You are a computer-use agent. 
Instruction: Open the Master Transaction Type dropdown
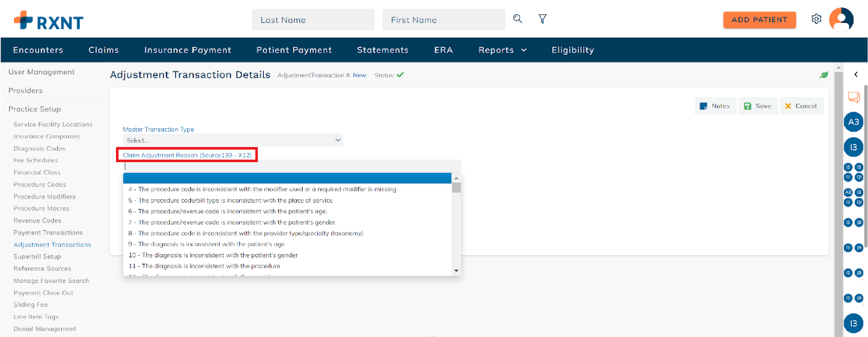pyautogui.click(x=233, y=140)
